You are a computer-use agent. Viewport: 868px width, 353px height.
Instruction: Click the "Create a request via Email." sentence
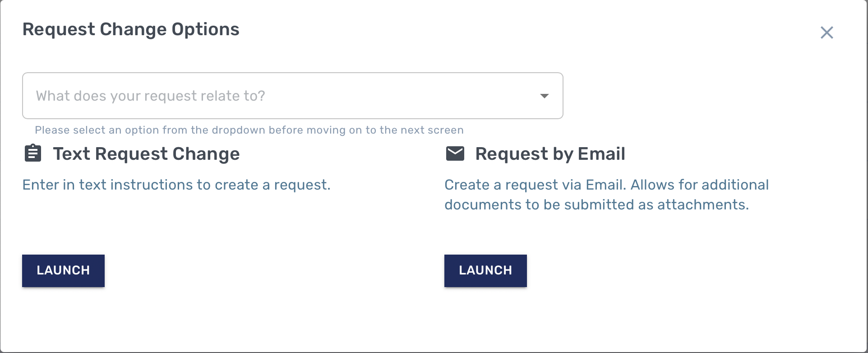click(x=535, y=185)
